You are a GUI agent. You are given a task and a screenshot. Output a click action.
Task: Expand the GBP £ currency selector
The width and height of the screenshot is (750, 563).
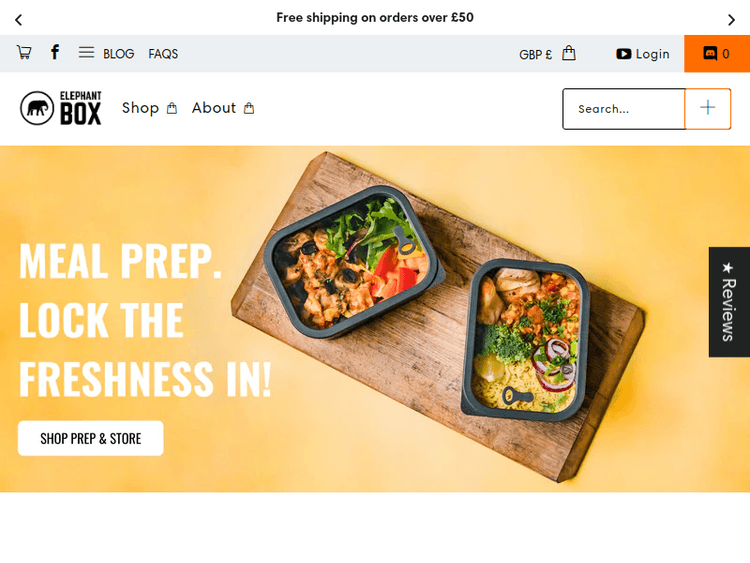(535, 55)
